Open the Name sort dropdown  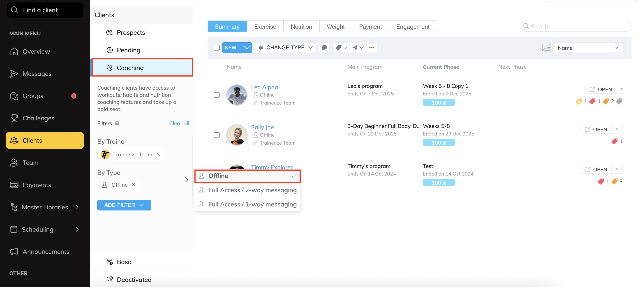(588, 48)
